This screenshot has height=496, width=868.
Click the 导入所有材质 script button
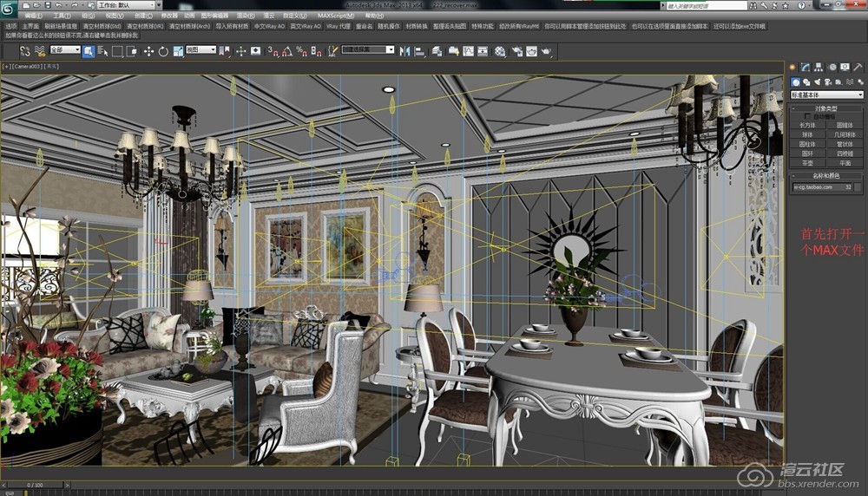232,26
